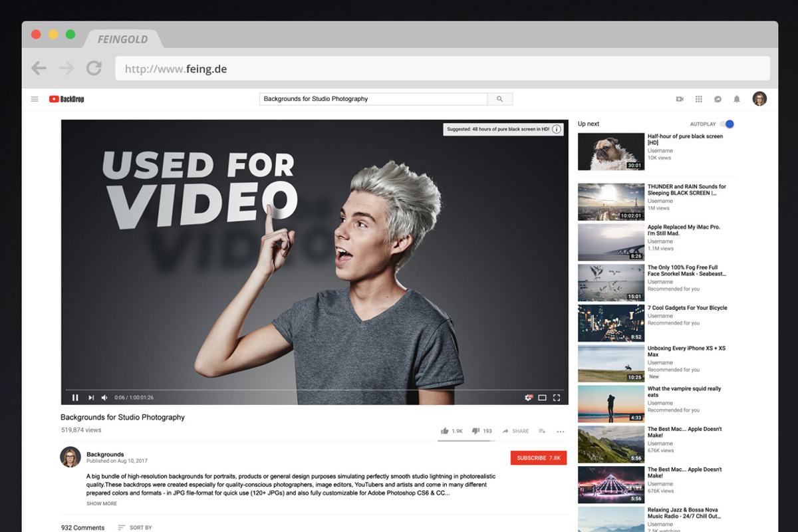Open the account avatar menu
The image size is (798, 532).
pyautogui.click(x=759, y=99)
